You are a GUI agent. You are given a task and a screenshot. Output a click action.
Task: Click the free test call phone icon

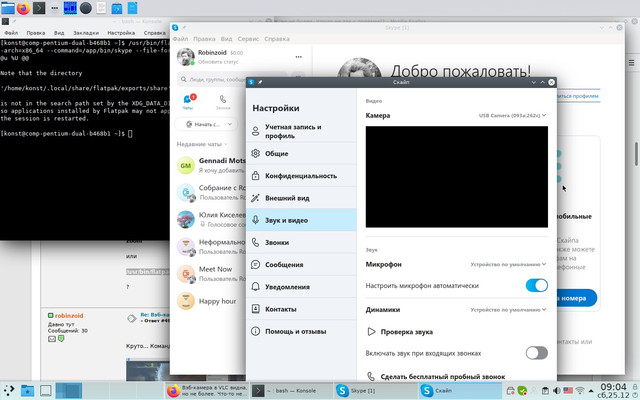(371, 376)
